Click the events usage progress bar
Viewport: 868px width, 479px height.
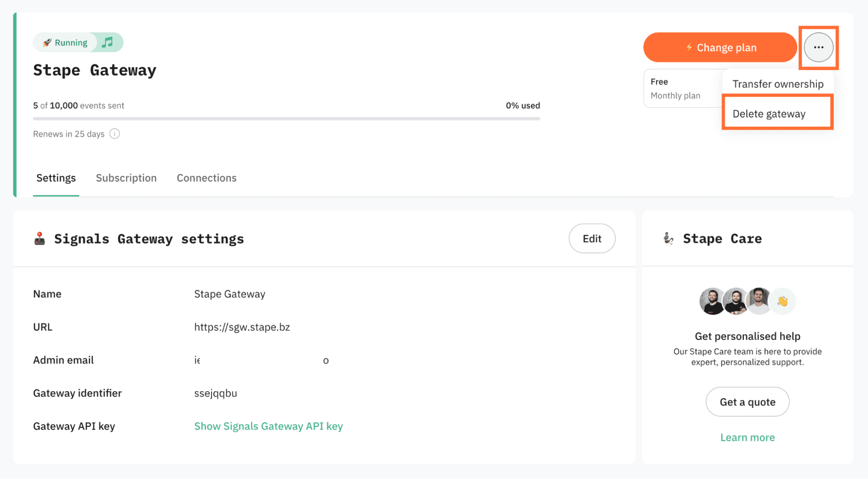click(287, 119)
